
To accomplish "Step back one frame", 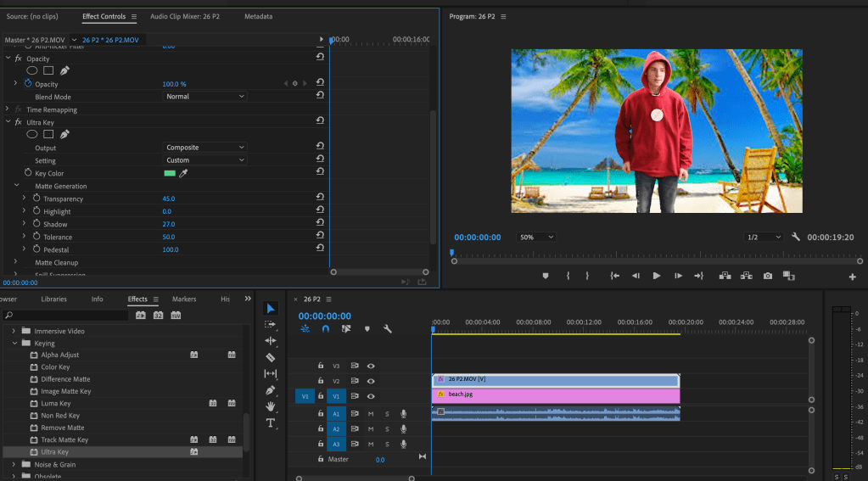I will [636, 276].
